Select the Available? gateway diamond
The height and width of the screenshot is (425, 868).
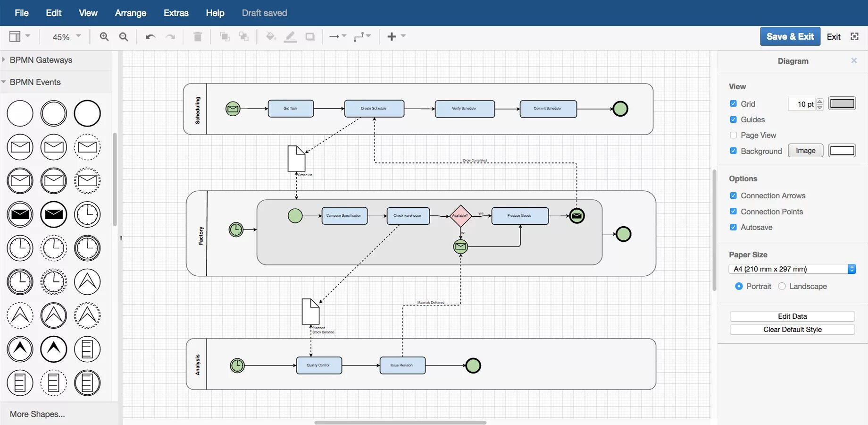tap(460, 216)
